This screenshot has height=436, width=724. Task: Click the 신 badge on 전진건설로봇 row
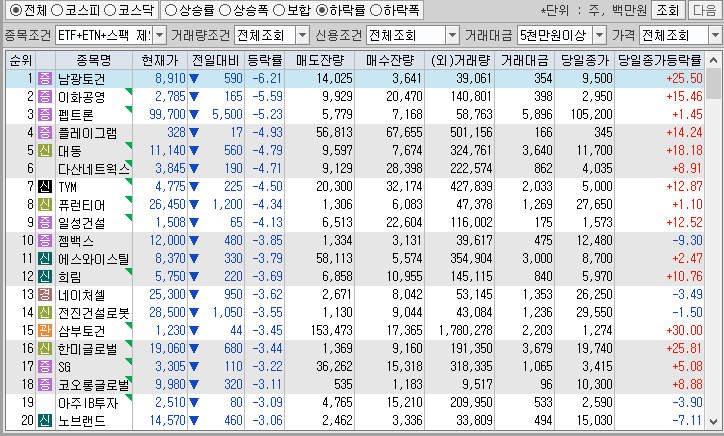(45, 313)
